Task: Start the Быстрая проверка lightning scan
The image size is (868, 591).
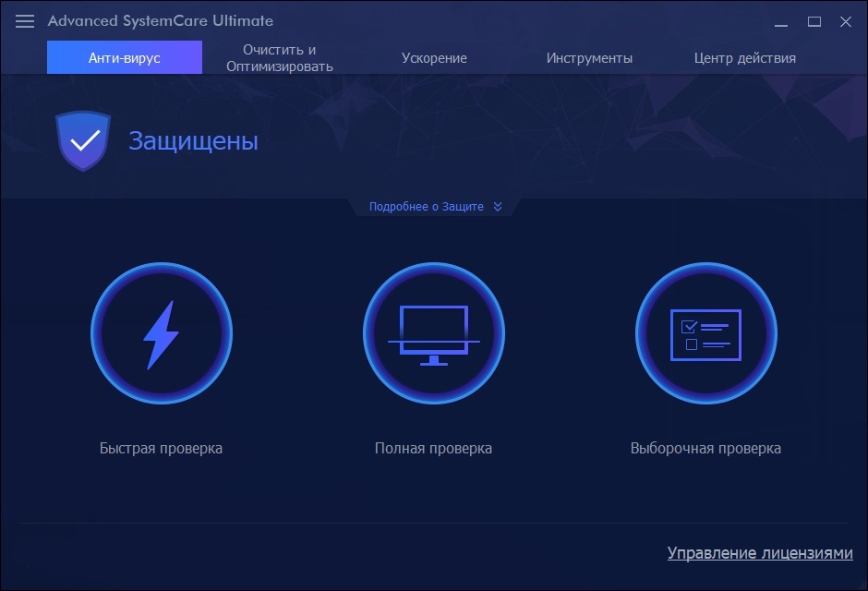Action: pyautogui.click(x=162, y=334)
